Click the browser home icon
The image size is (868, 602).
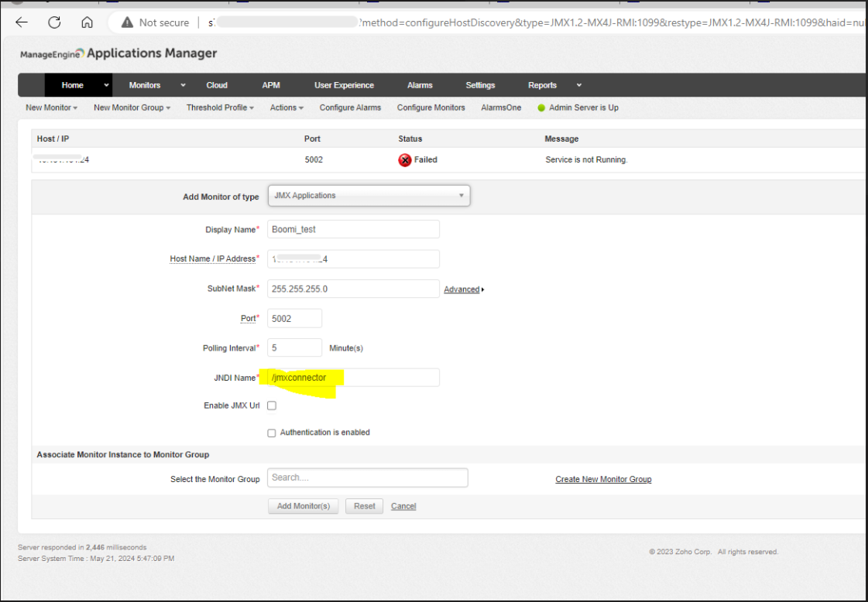(86, 22)
